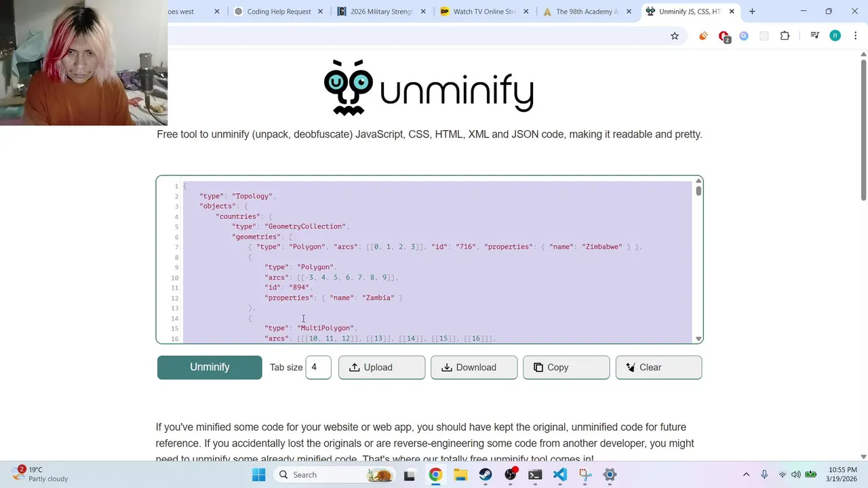868x488 pixels.
Task: Open the media controls icon in Chrome toolbar
Action: [x=814, y=36]
